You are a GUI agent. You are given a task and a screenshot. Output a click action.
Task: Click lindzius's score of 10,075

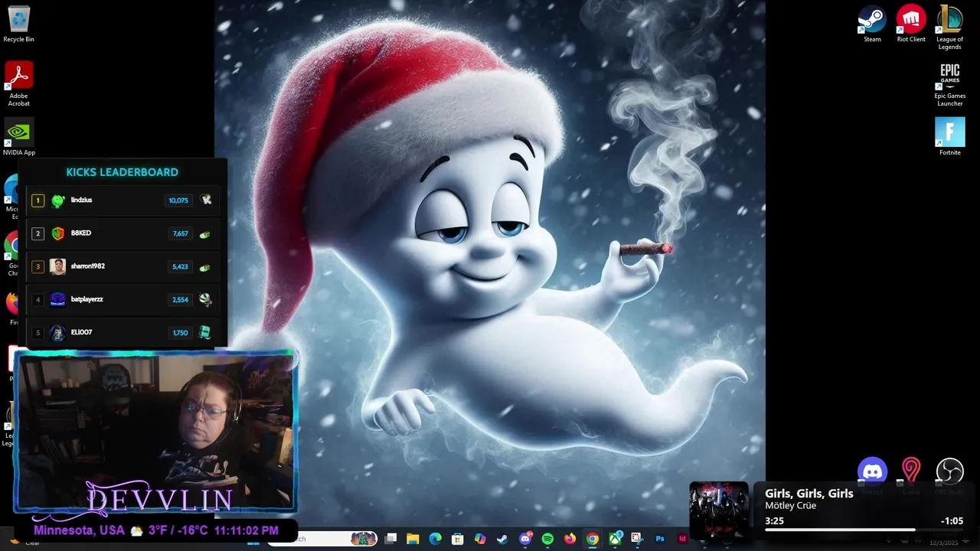click(x=178, y=201)
